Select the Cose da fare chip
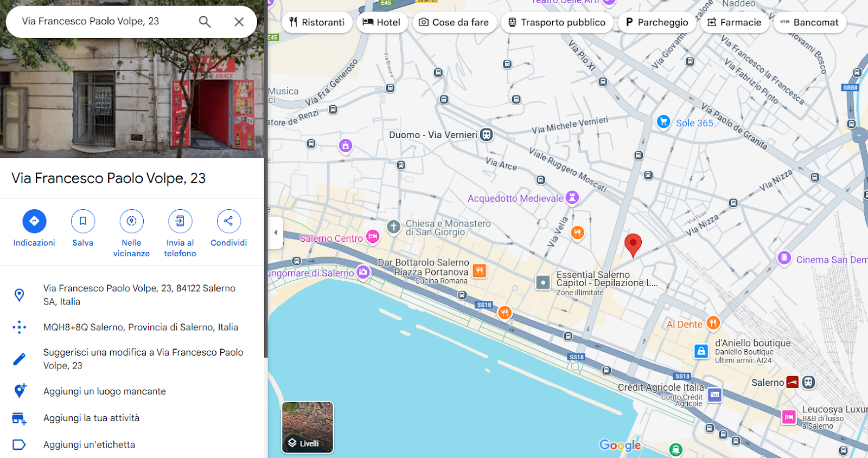Screen dimensions: 868x458 [454, 22]
